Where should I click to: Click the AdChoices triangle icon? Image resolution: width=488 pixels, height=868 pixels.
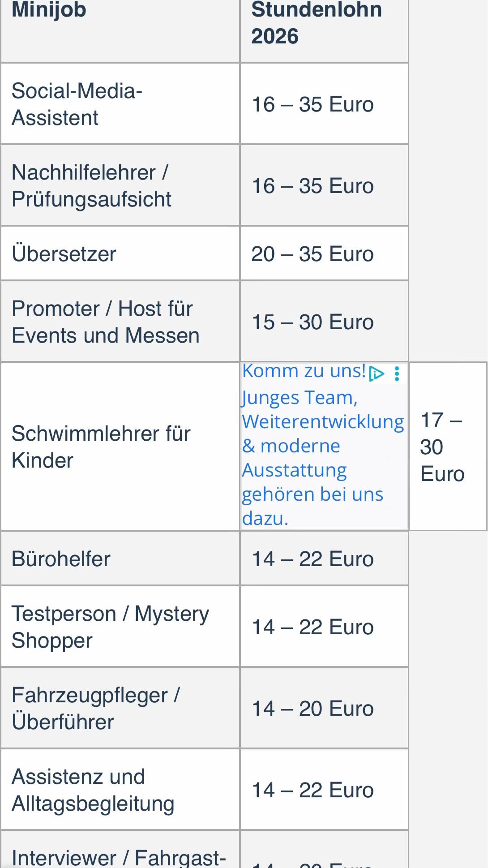tap(376, 374)
